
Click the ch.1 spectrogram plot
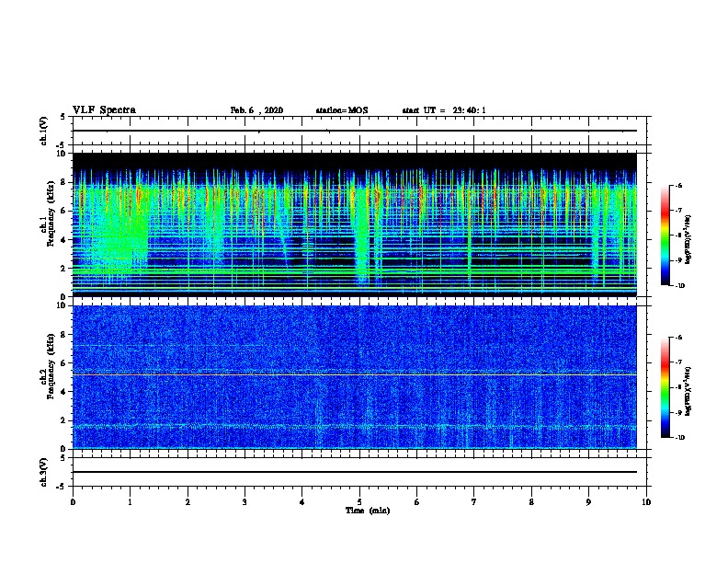(x=355, y=224)
